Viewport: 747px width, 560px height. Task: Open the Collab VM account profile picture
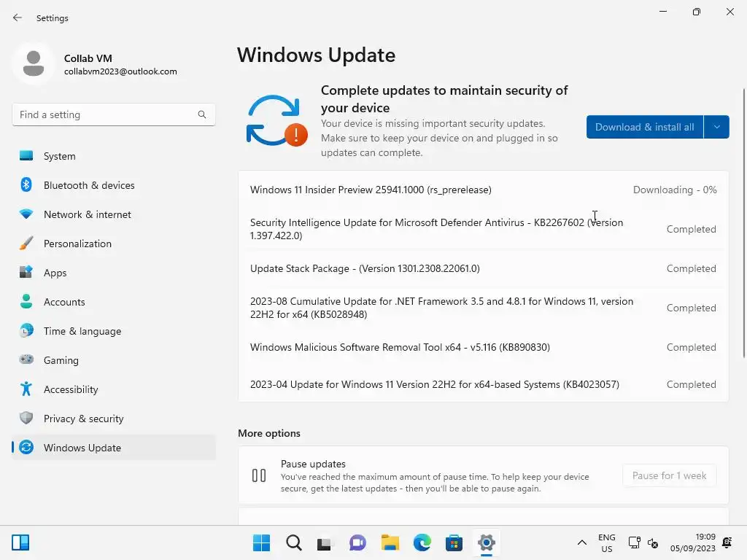click(x=34, y=64)
